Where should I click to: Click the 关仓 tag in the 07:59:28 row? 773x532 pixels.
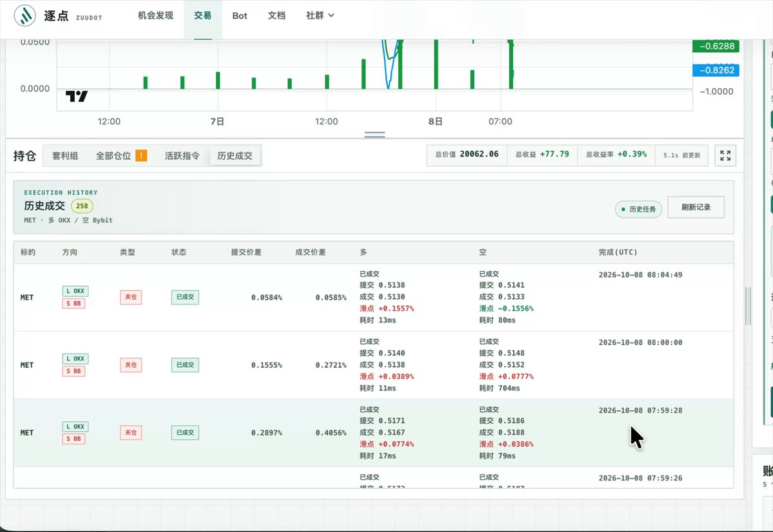click(131, 433)
